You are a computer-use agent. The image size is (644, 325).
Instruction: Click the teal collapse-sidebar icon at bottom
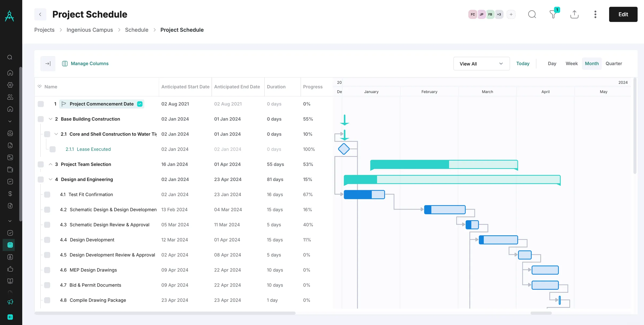click(x=10, y=317)
